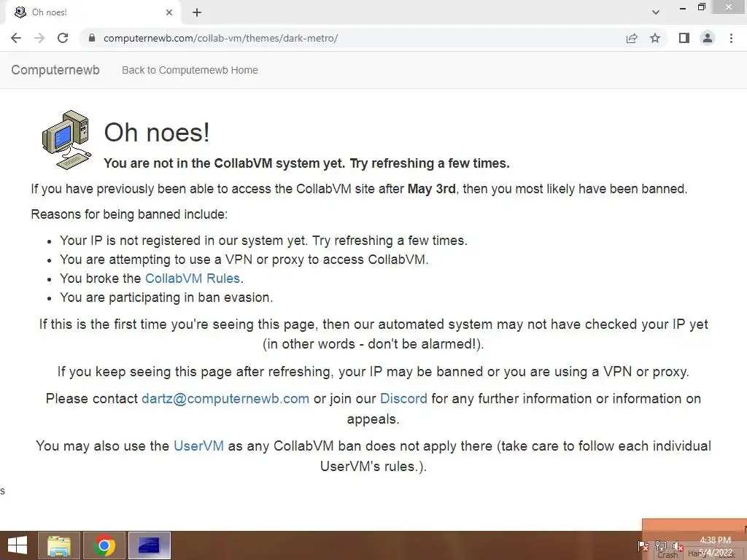Open the CollabVM Rules link
The height and width of the screenshot is (560, 747).
click(x=193, y=278)
